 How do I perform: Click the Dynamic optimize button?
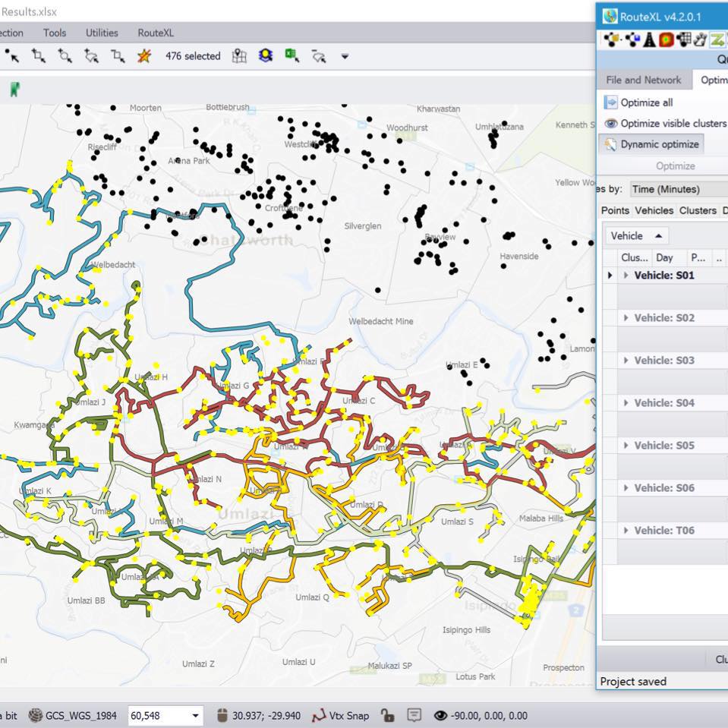click(x=651, y=144)
